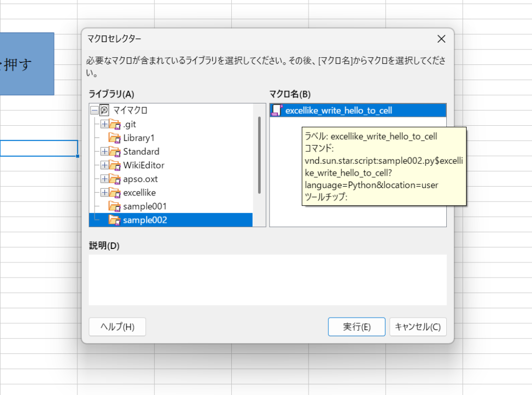Expand the excellike library node

[104, 193]
